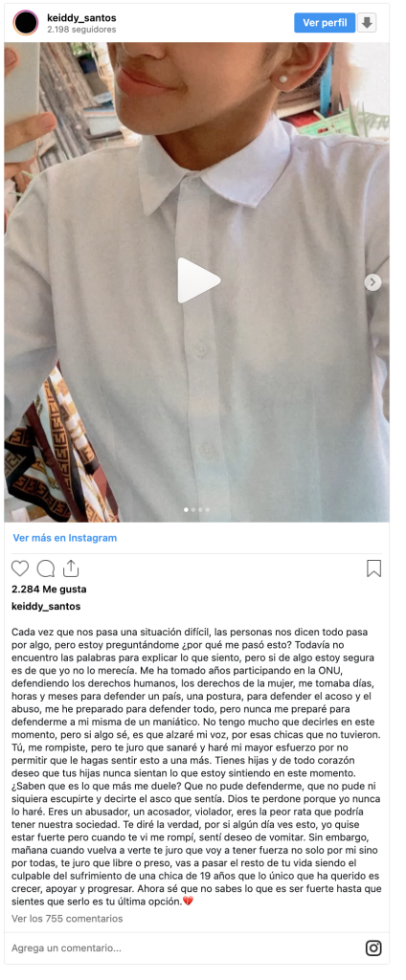Like the post with the heart icon
The image size is (406, 980).
20,568
